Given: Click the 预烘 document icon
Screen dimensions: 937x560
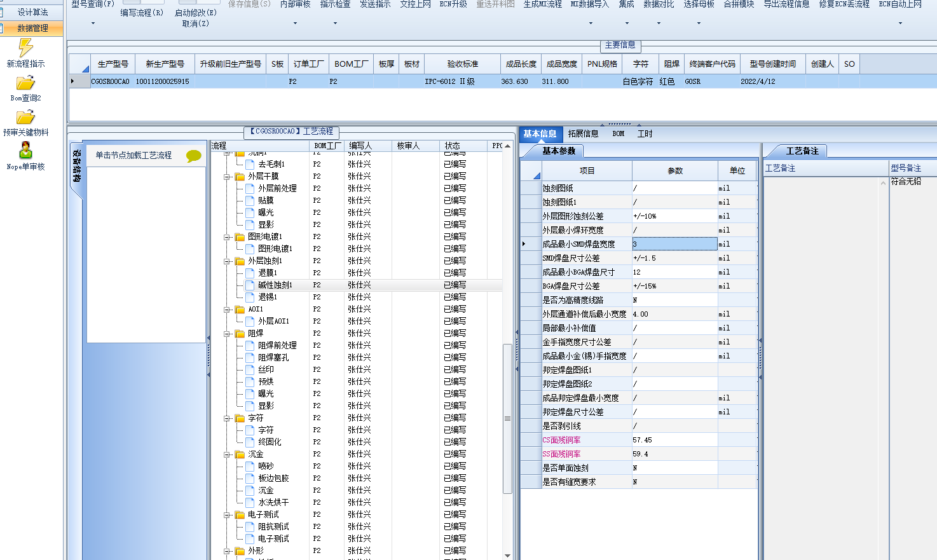Looking at the screenshot, I should pos(250,381).
